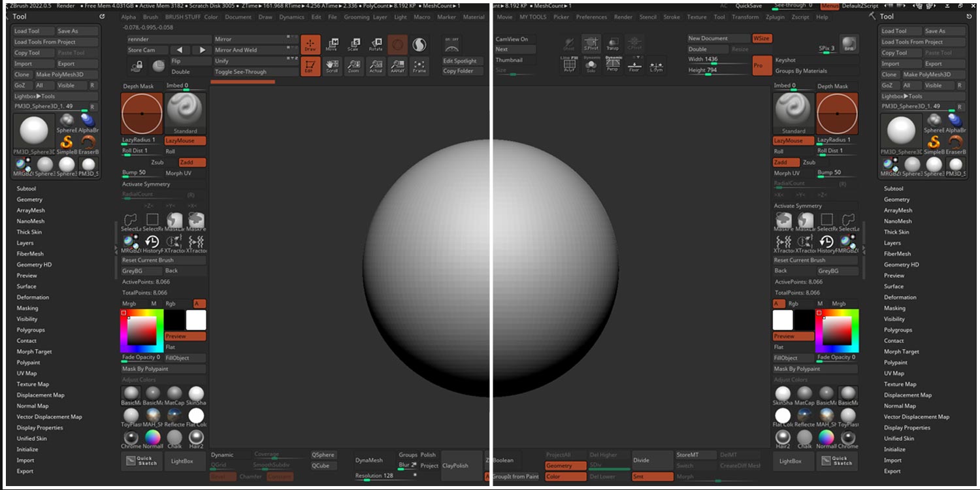This screenshot has width=980, height=490.
Task: Open the Preferences menu
Action: coord(591,17)
